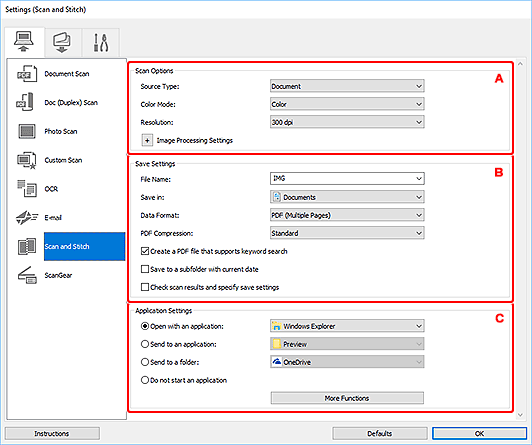
Task: Switch to the general settings tools tab
Action: click(101, 42)
